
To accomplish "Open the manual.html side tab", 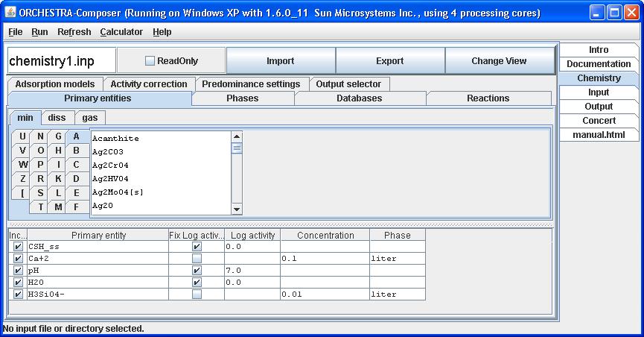I will [x=599, y=134].
